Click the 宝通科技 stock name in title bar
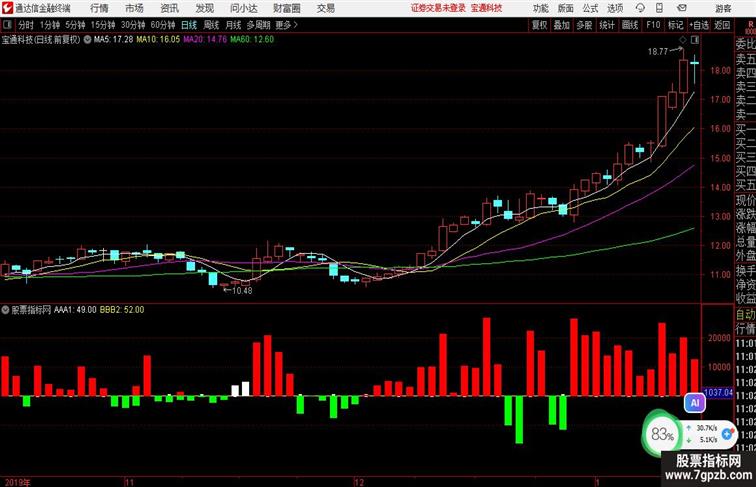 coord(486,8)
